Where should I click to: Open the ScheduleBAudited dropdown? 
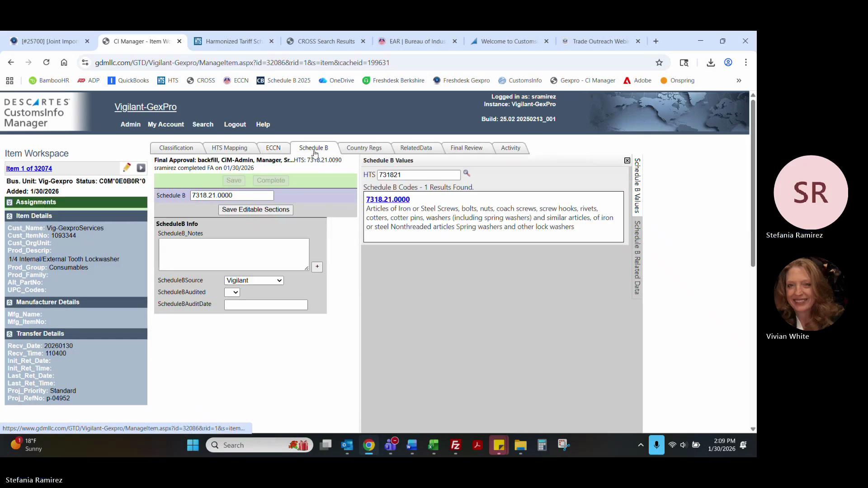(x=232, y=292)
